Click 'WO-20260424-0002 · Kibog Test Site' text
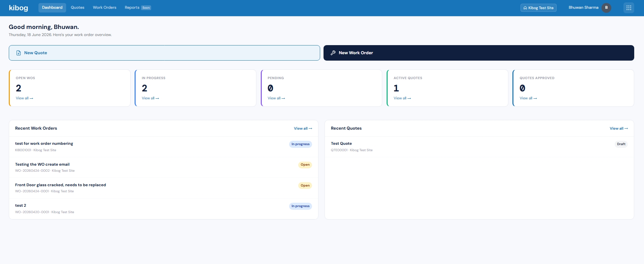644x264 pixels. click(x=45, y=171)
